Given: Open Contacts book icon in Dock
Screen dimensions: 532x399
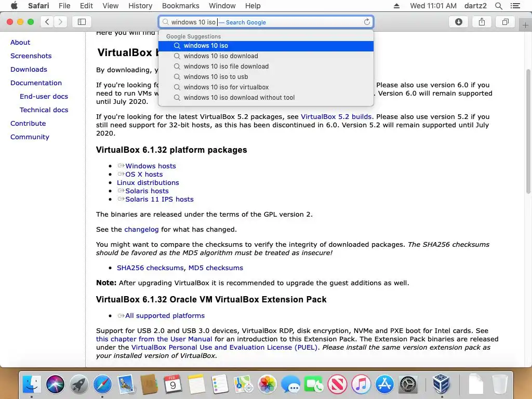Looking at the screenshot, I should [x=150, y=384].
